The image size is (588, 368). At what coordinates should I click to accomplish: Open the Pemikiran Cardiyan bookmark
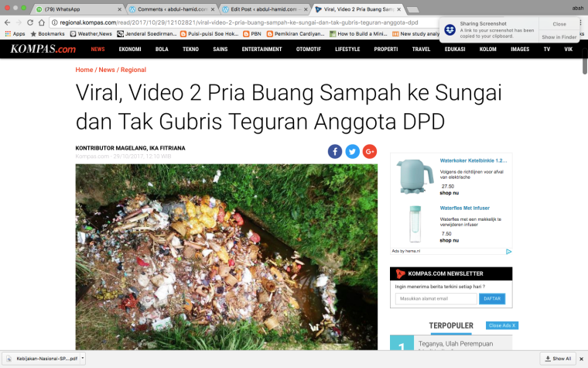pos(296,34)
